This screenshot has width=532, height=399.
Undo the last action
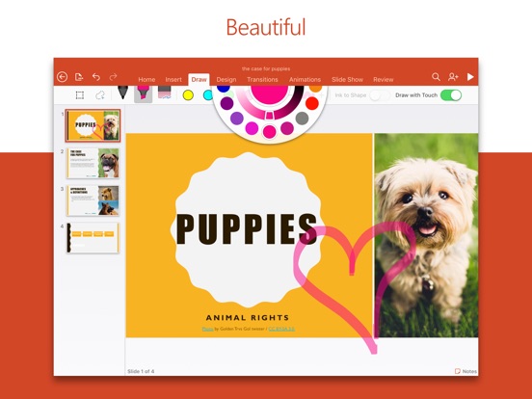click(x=96, y=77)
